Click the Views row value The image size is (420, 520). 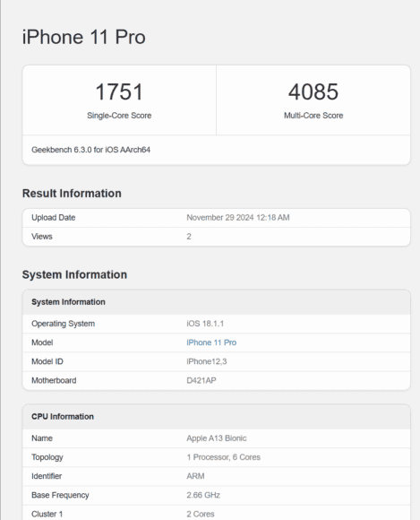pyautogui.click(x=189, y=237)
